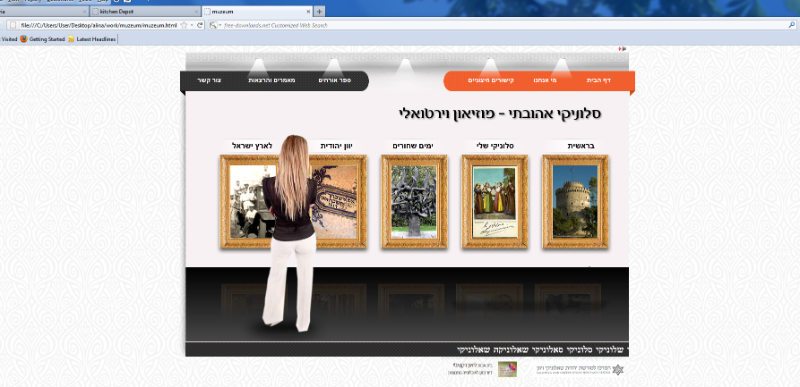Open the מי אנחנו menu item

[x=545, y=81]
